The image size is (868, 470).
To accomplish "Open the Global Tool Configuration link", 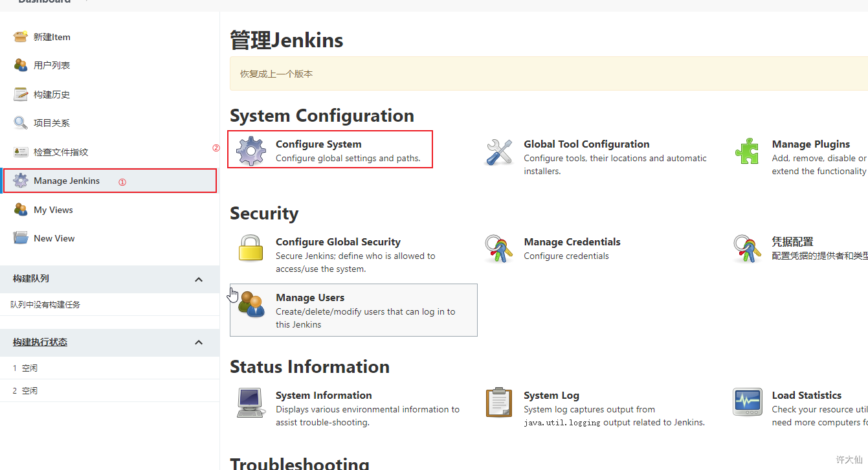I will pos(586,144).
